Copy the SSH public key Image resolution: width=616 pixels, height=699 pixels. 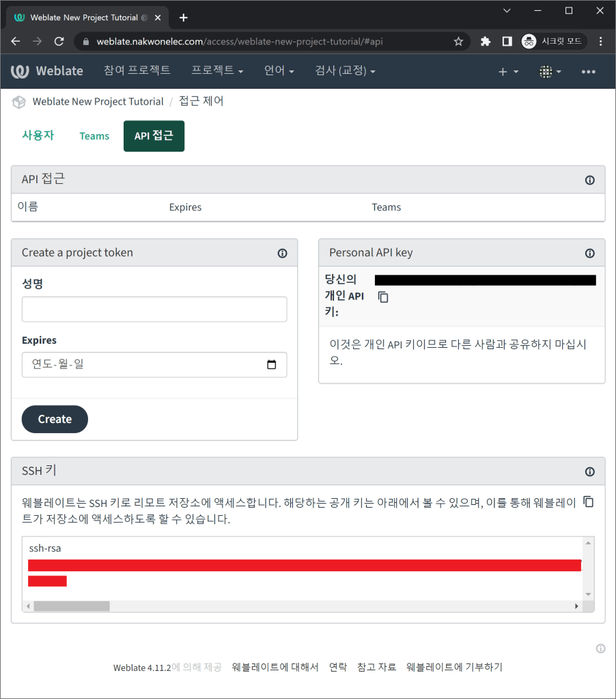click(589, 502)
